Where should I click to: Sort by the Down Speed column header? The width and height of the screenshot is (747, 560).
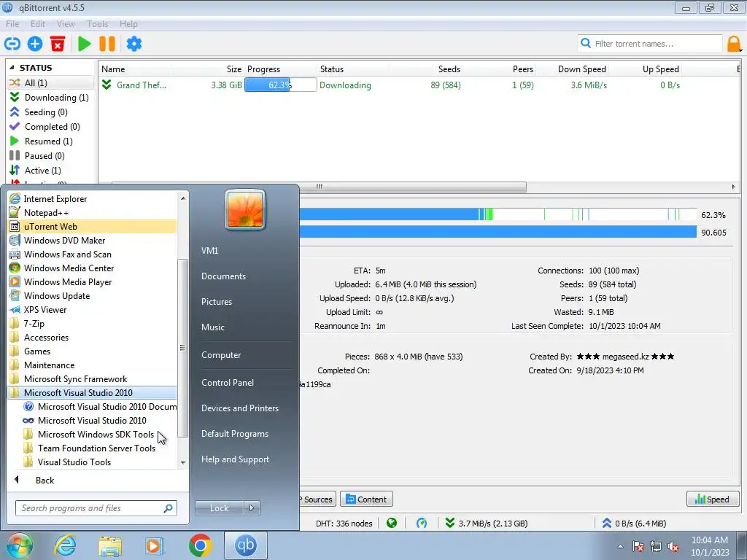[x=572, y=69]
